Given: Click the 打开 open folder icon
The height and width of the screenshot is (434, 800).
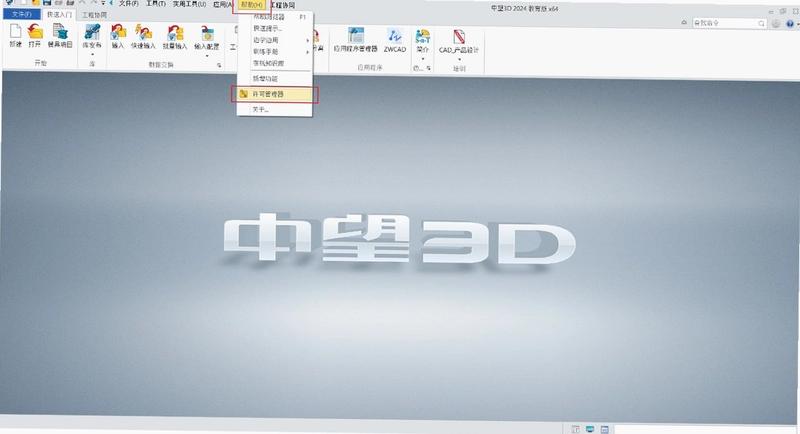Looking at the screenshot, I should point(35,32).
